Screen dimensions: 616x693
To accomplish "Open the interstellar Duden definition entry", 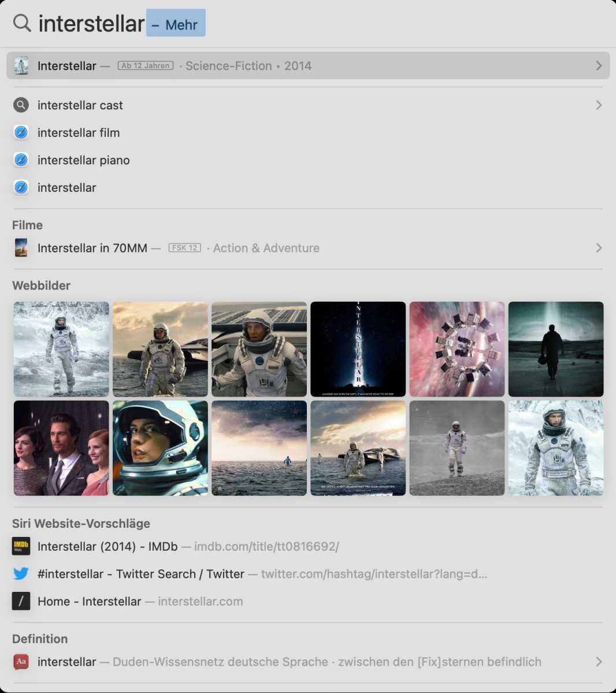I will coord(308,662).
